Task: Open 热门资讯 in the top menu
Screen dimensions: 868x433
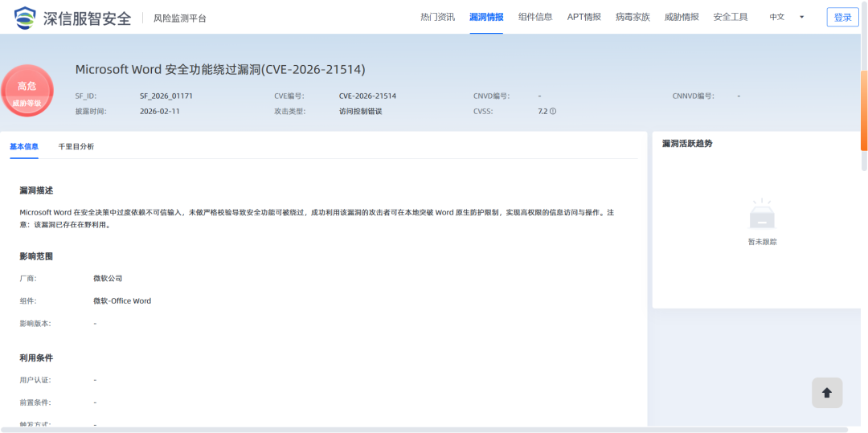Action: point(437,17)
